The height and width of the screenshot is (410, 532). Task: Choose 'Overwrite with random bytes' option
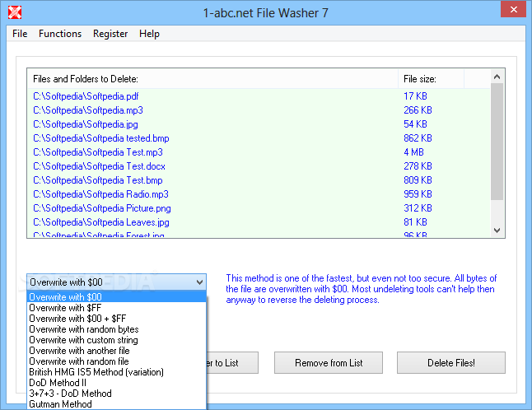click(116, 329)
